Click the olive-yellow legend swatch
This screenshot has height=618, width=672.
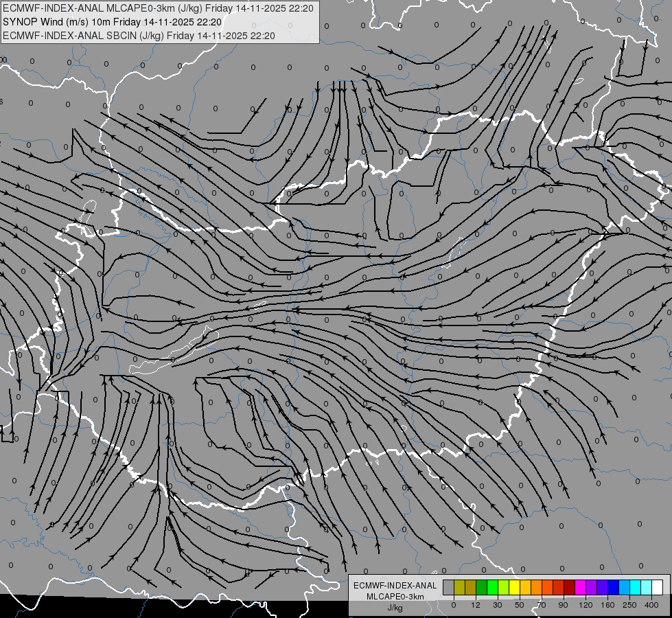pyautogui.click(x=459, y=587)
